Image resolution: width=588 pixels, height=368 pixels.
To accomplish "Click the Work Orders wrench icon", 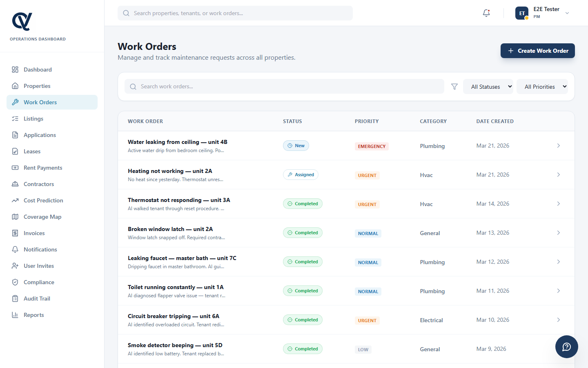I will [14, 102].
